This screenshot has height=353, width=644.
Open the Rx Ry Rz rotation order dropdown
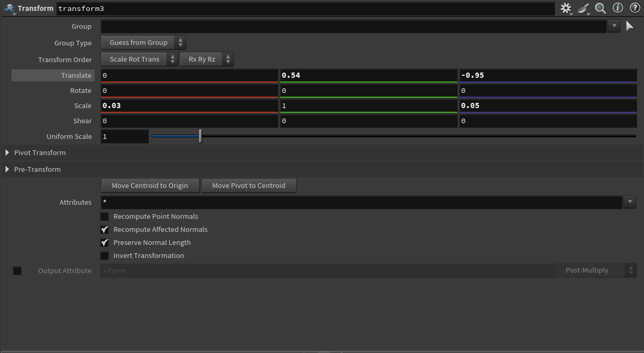tap(206, 59)
